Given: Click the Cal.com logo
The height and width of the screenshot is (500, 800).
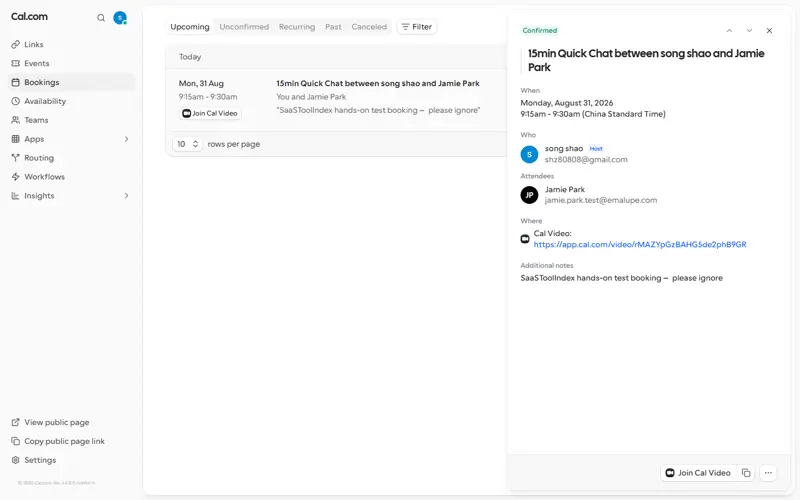Looking at the screenshot, I should coord(29,16).
